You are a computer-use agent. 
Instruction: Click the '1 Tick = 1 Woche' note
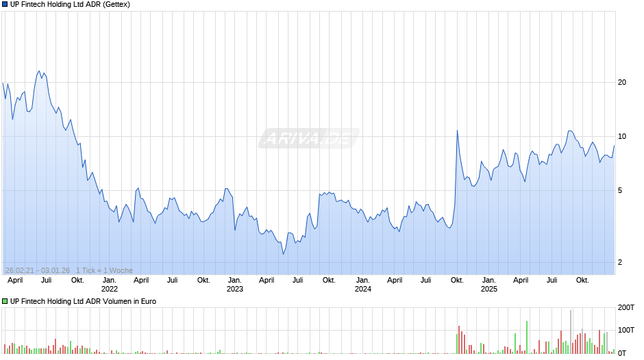tap(104, 270)
